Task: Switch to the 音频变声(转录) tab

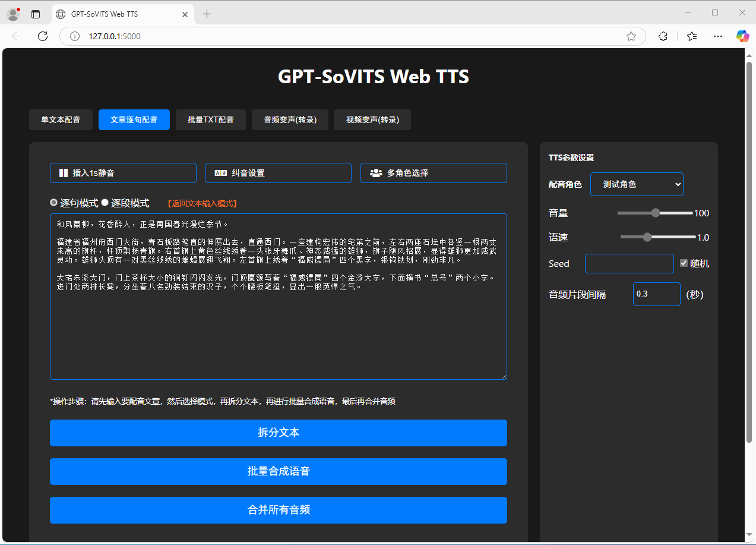Action: pos(290,119)
